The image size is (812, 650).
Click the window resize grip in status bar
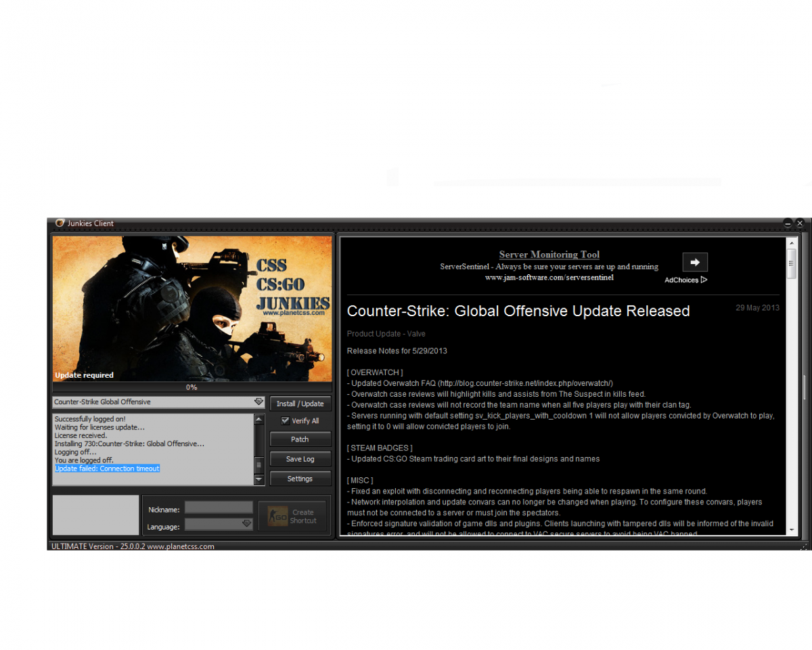(803, 546)
